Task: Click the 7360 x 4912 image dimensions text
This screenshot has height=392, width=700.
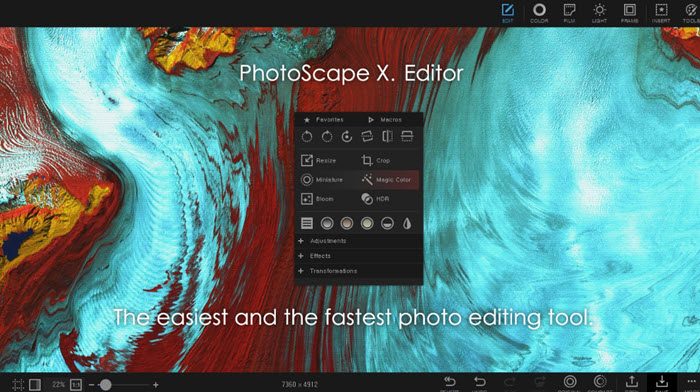Action: [300, 384]
